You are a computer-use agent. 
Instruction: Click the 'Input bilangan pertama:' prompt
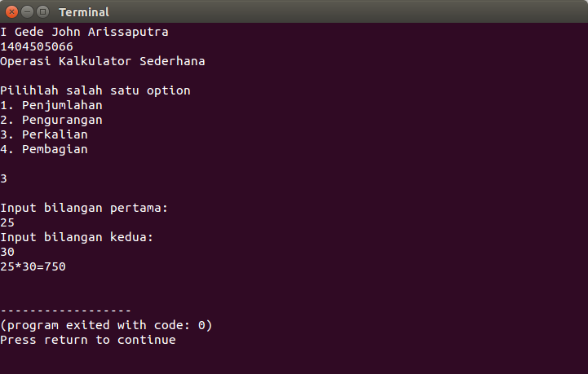tap(84, 208)
